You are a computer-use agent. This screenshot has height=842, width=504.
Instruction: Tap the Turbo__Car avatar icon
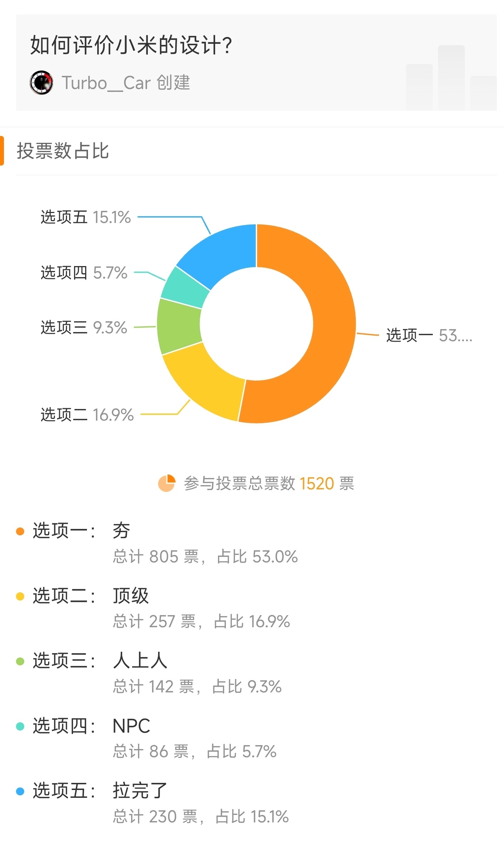41,82
